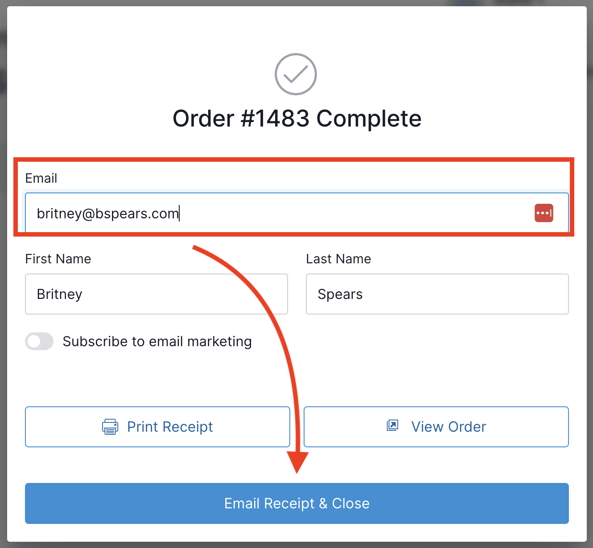Click the Print Receipt button
The height and width of the screenshot is (548, 593).
(x=157, y=427)
